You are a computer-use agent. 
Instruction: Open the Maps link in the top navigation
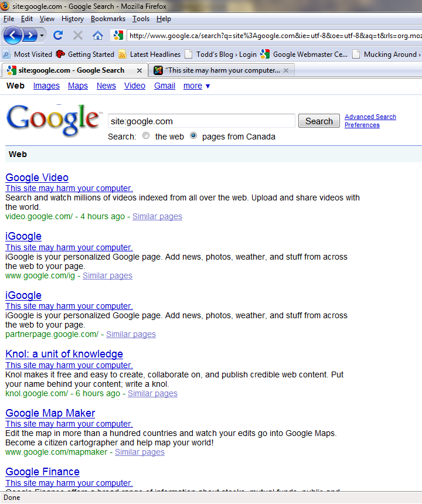(x=78, y=86)
